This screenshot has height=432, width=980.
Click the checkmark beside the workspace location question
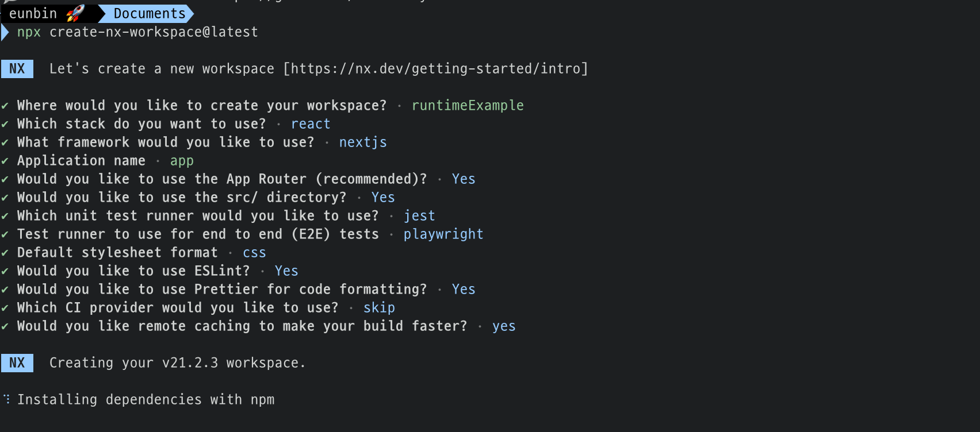tap(5, 106)
